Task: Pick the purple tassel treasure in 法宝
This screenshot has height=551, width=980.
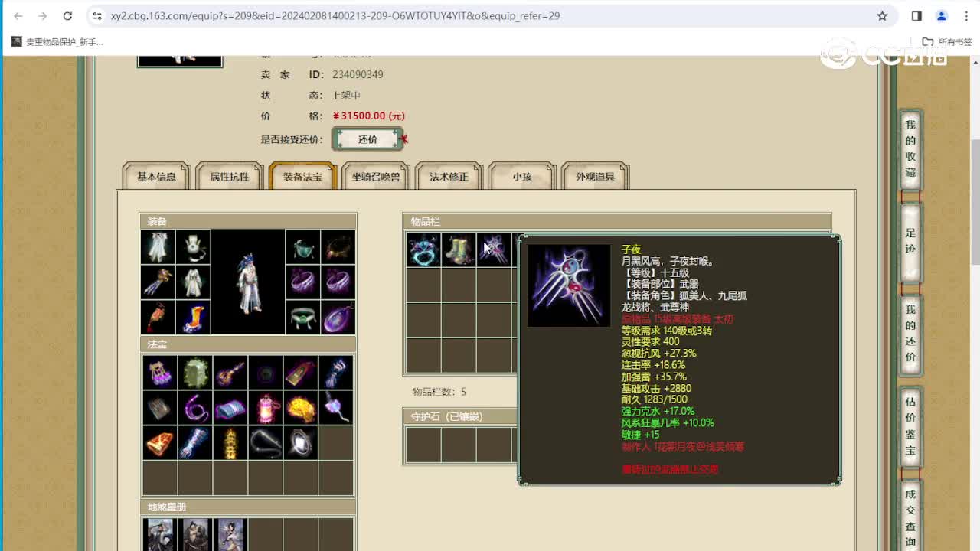Action: (160, 373)
